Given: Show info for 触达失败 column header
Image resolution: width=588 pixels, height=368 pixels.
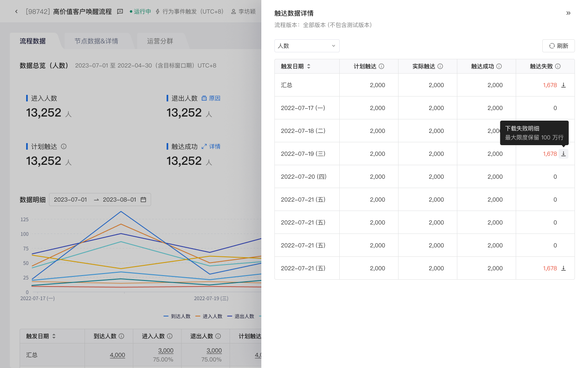Looking at the screenshot, I should tap(558, 66).
